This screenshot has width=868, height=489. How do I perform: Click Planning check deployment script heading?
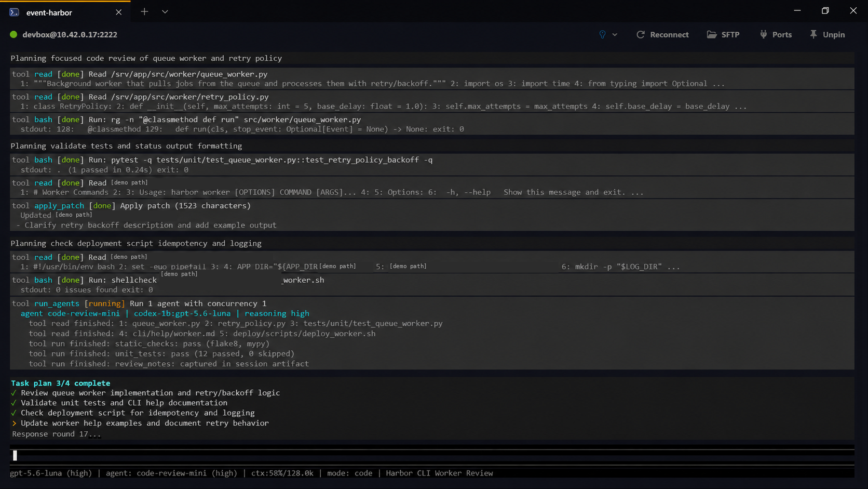136,243
